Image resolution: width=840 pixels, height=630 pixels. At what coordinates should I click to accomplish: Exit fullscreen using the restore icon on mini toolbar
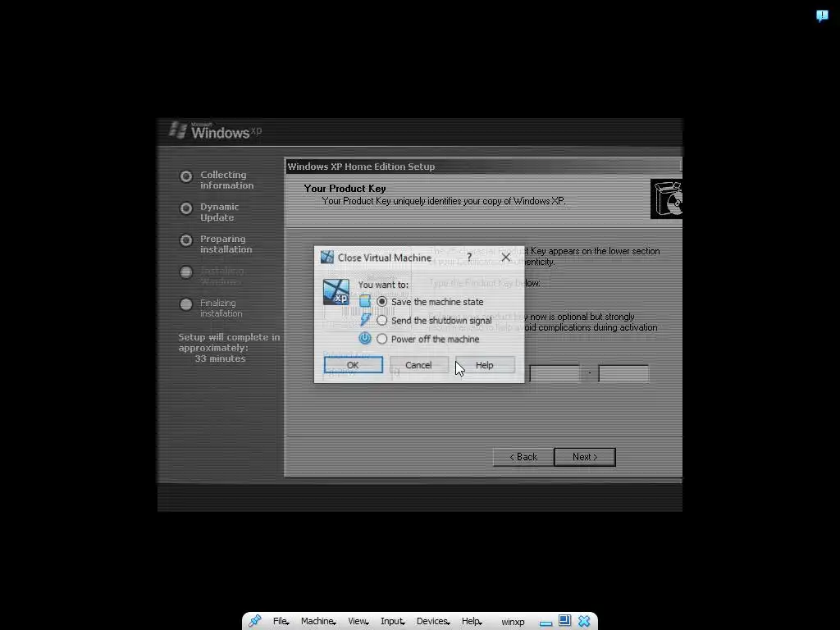(564, 620)
